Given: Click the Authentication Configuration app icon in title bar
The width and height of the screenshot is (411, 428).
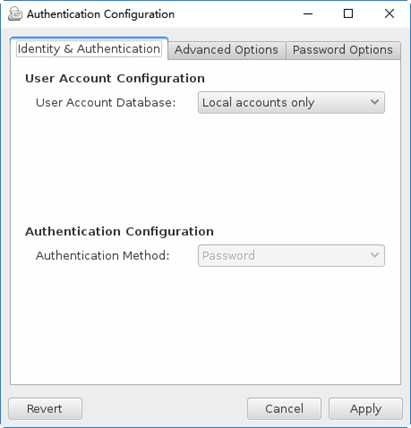Looking at the screenshot, I should (15, 14).
